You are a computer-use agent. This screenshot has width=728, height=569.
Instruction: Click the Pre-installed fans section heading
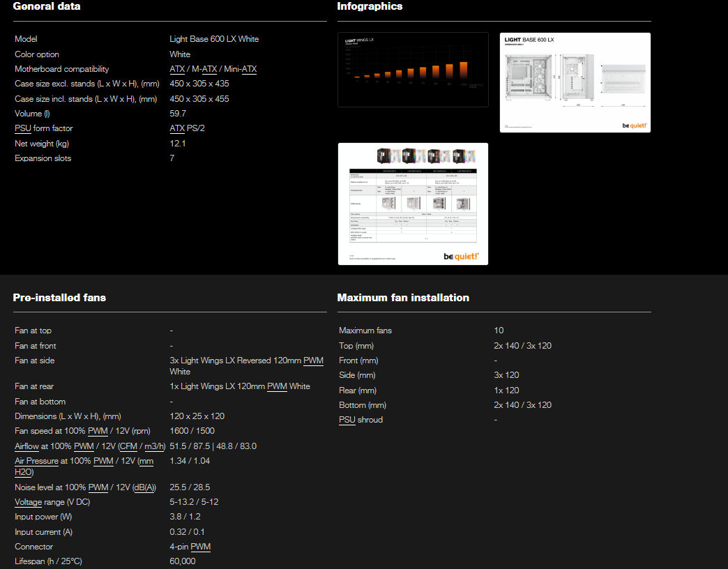(59, 298)
